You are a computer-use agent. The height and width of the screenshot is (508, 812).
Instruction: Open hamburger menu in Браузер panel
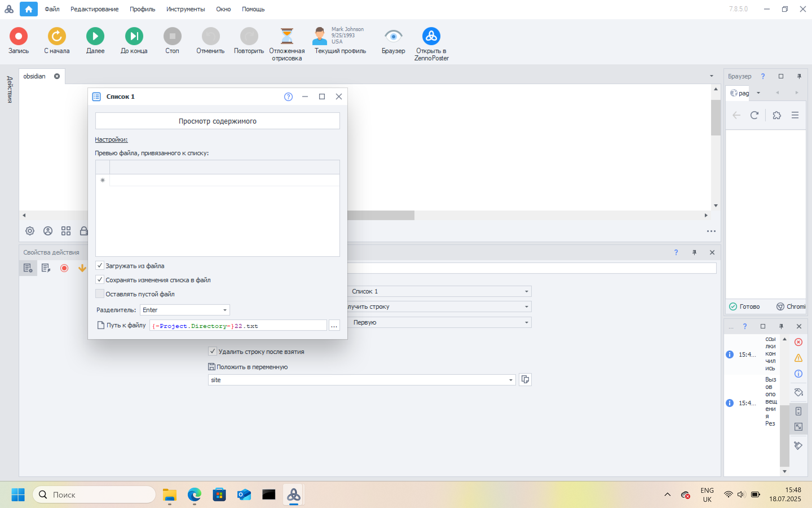pyautogui.click(x=795, y=115)
